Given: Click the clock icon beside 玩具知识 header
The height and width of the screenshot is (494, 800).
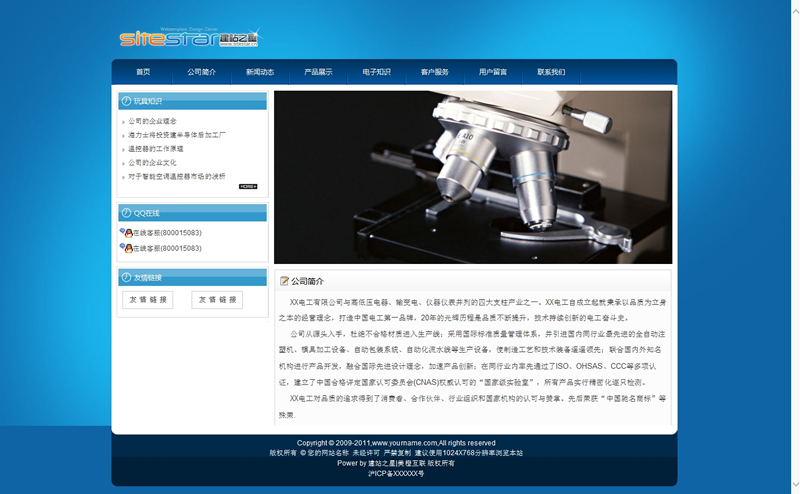Looking at the screenshot, I should (126, 101).
